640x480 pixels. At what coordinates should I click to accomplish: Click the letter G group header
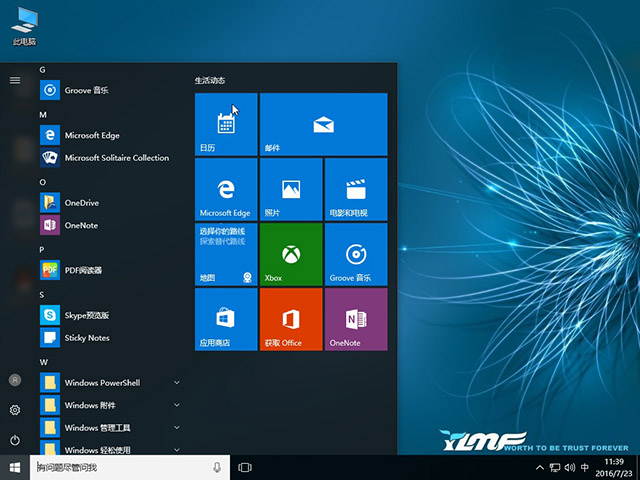(x=43, y=69)
